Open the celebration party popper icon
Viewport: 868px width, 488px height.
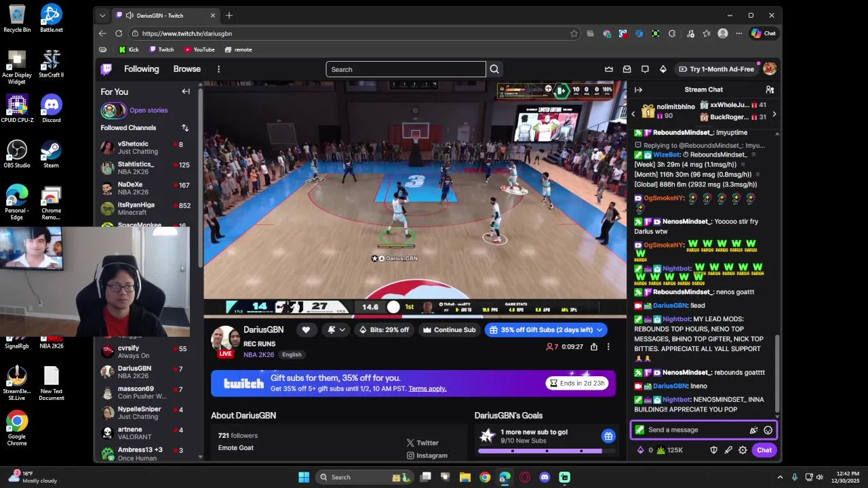753,430
